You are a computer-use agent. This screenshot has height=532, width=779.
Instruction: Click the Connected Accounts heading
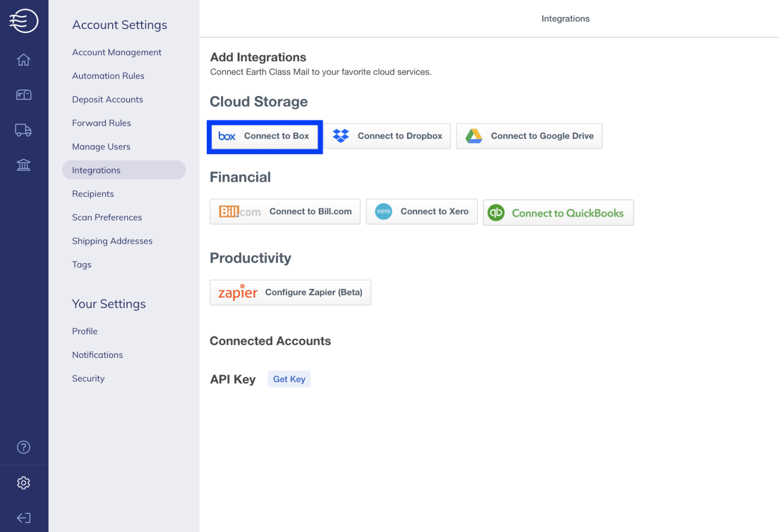tap(270, 341)
